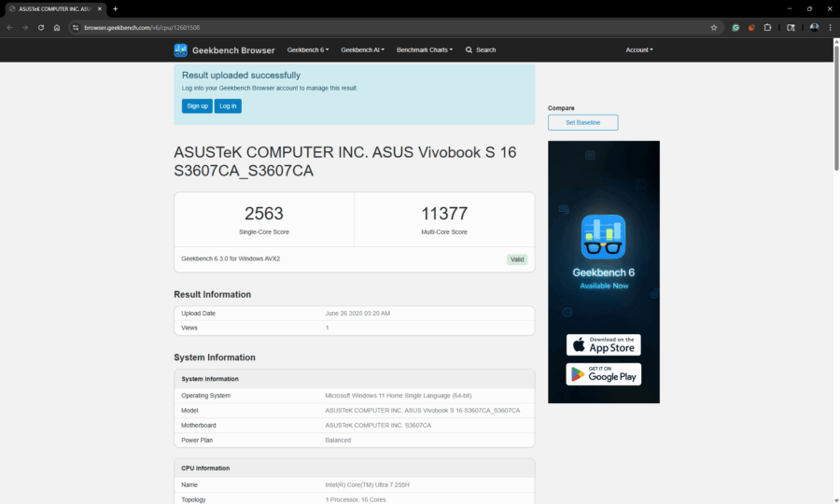Open the browser home button
This screenshot has width=840, height=504.
coord(57,27)
